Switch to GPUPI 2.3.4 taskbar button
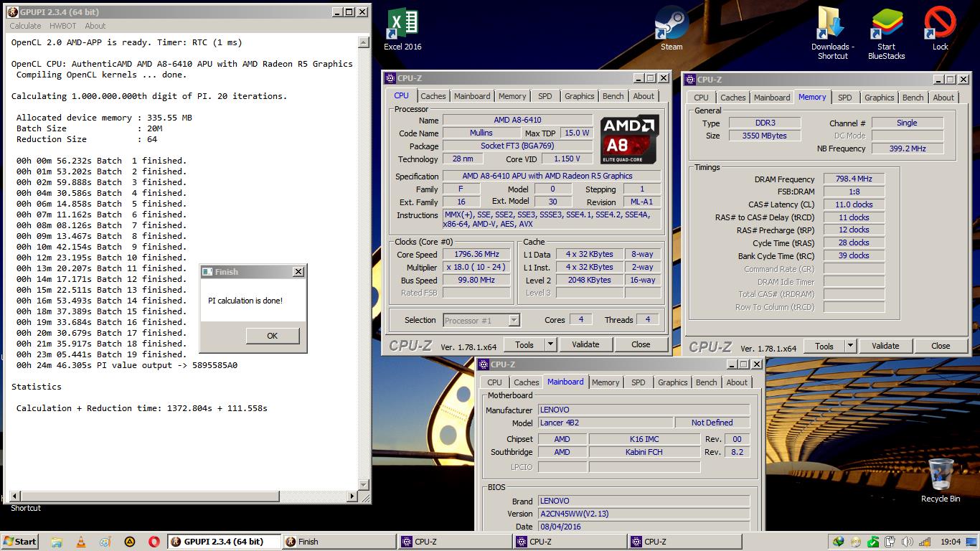This screenshot has width=980, height=551. pos(224,542)
